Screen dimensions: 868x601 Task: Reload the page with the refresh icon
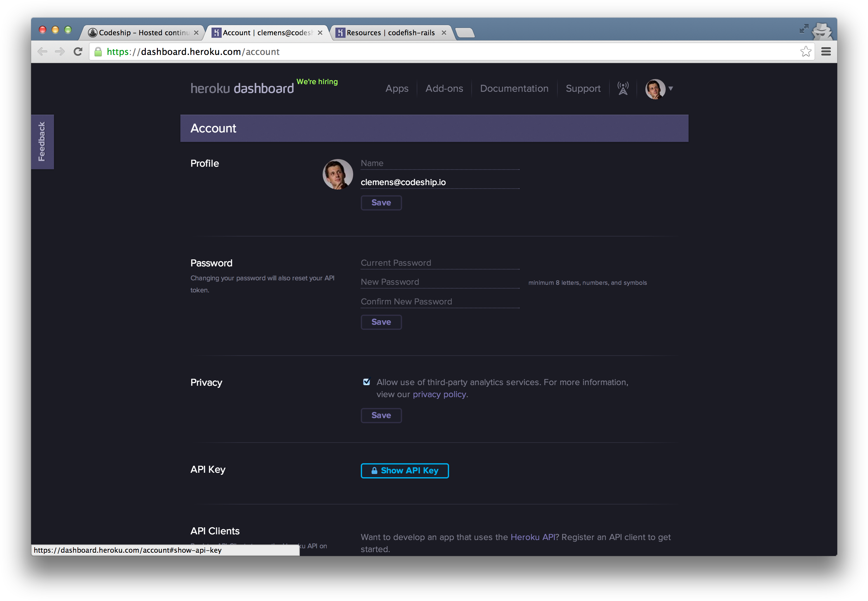click(77, 51)
